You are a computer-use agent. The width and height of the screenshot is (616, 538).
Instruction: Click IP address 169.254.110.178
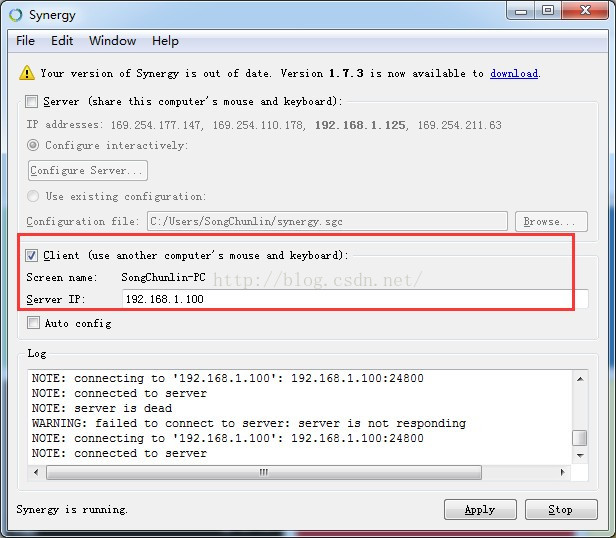click(x=258, y=125)
